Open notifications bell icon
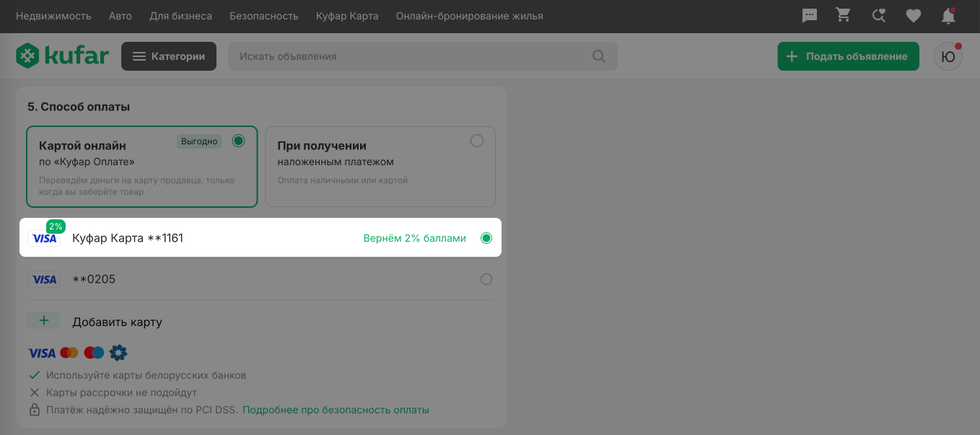The height and width of the screenshot is (435, 980). pos(948,15)
